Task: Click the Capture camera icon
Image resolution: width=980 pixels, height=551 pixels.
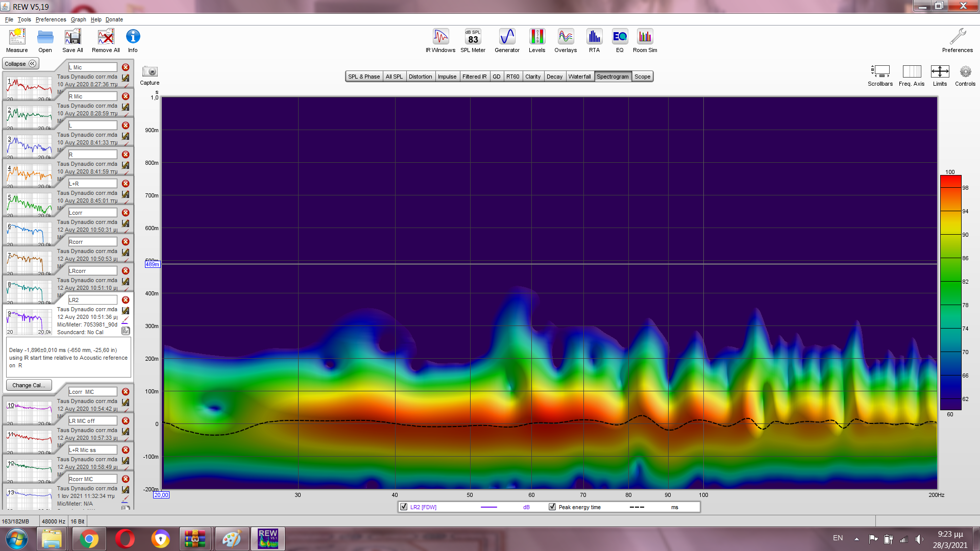Action: tap(150, 72)
